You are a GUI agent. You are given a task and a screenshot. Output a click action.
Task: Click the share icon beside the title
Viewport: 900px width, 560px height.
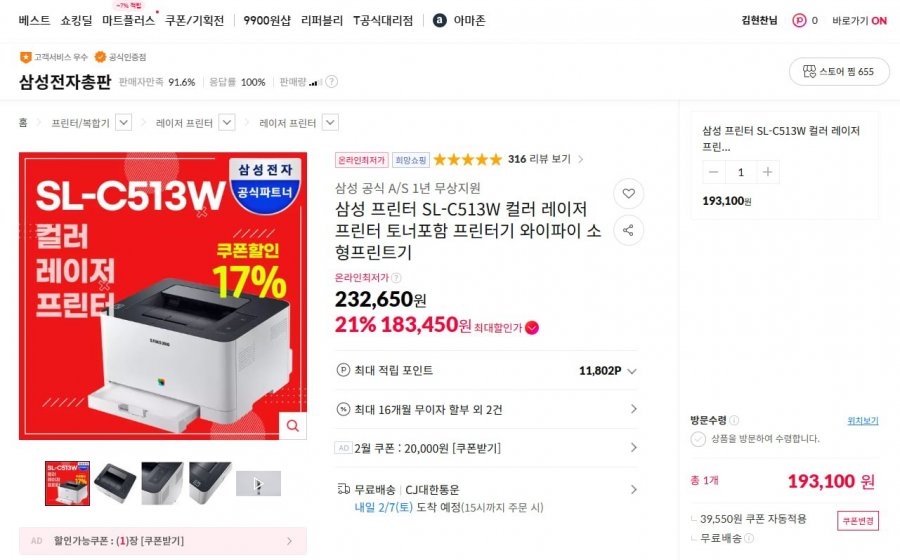point(628,231)
